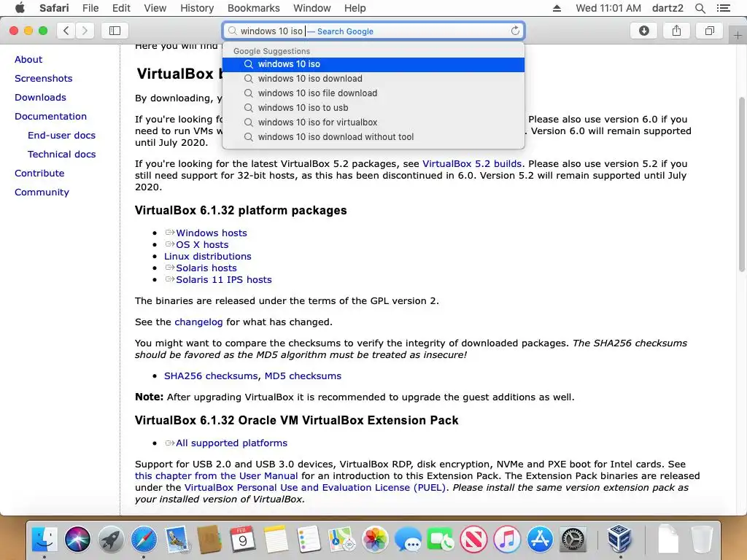
Task: Choose 'windows 10 iso download without tool'
Action: click(373, 137)
